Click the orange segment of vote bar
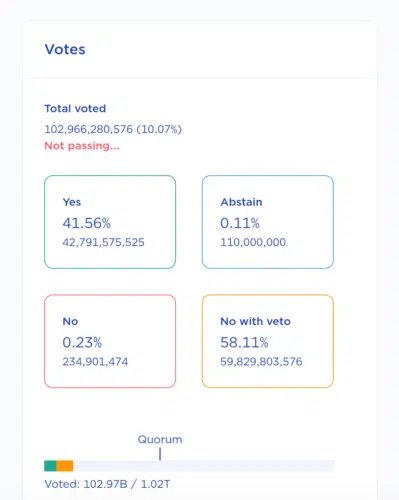 tap(65, 466)
